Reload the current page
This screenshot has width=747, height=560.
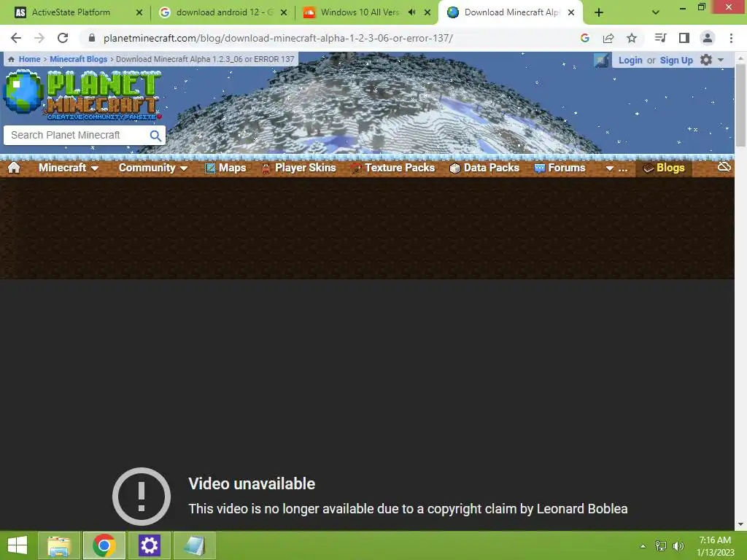point(63,38)
